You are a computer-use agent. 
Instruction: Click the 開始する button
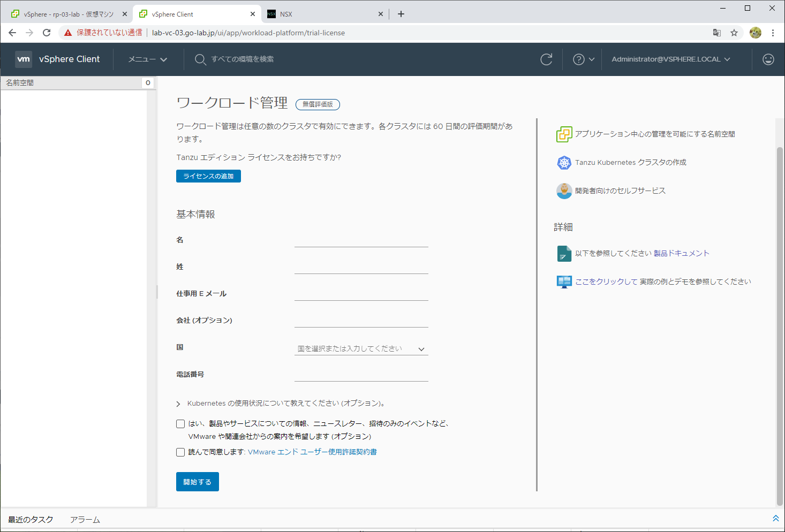click(x=198, y=482)
